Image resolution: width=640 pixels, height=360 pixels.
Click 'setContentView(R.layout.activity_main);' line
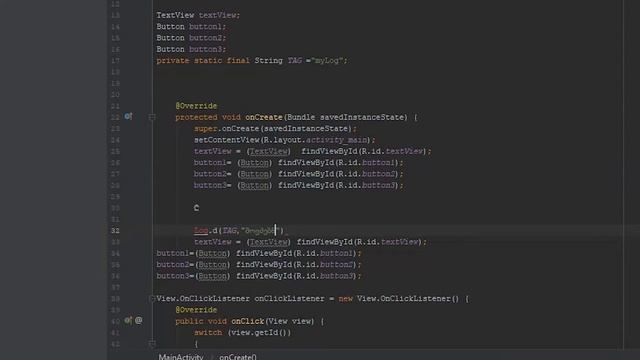tap(284, 140)
